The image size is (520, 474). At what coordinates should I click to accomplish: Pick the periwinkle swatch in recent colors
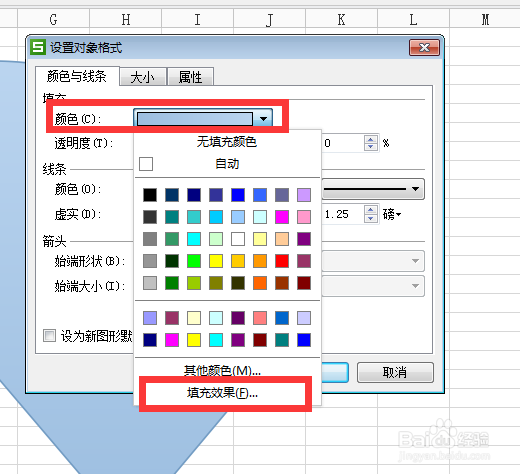[x=150, y=318]
